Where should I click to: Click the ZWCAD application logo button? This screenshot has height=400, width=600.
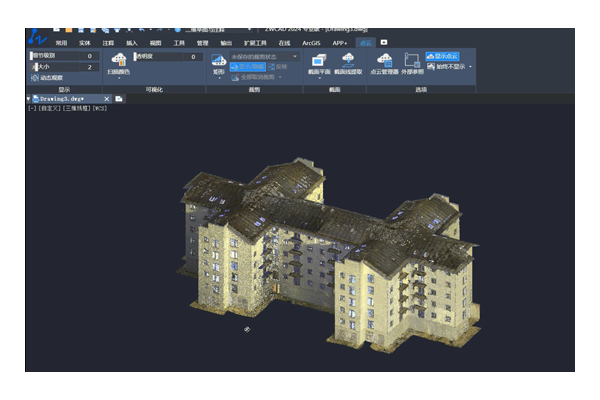[37, 37]
